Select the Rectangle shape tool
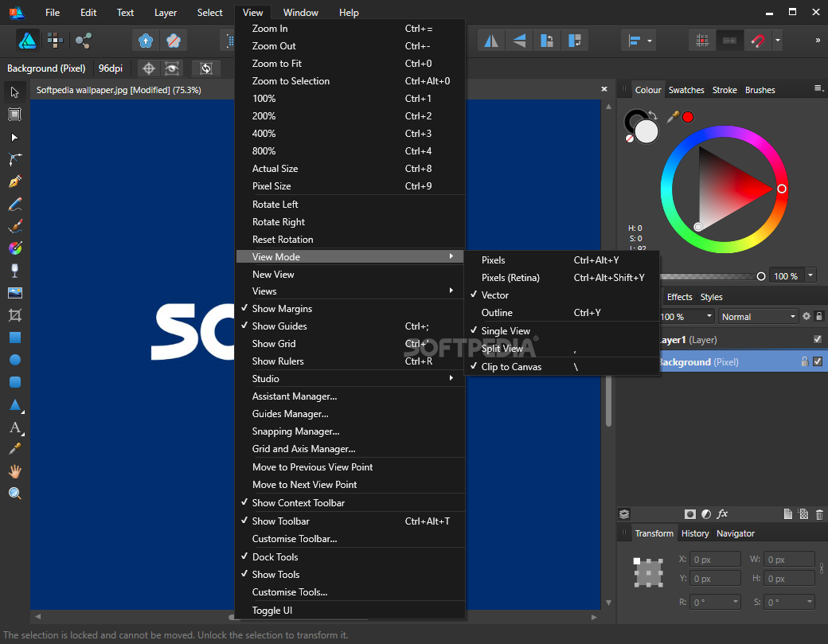Screen dimensions: 828x644 15,338
